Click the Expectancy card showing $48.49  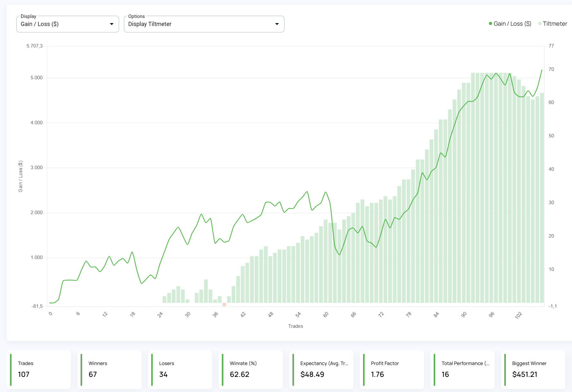(321, 370)
